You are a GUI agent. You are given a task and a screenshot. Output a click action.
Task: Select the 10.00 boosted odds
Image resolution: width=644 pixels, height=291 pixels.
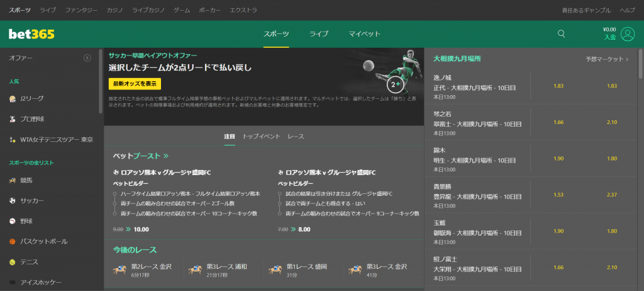click(x=141, y=229)
